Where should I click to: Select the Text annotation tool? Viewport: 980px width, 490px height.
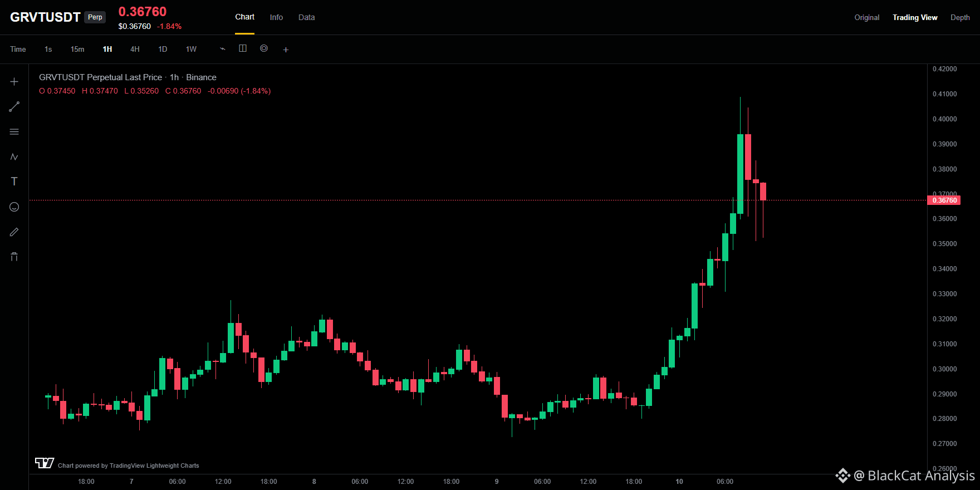pyautogui.click(x=14, y=182)
